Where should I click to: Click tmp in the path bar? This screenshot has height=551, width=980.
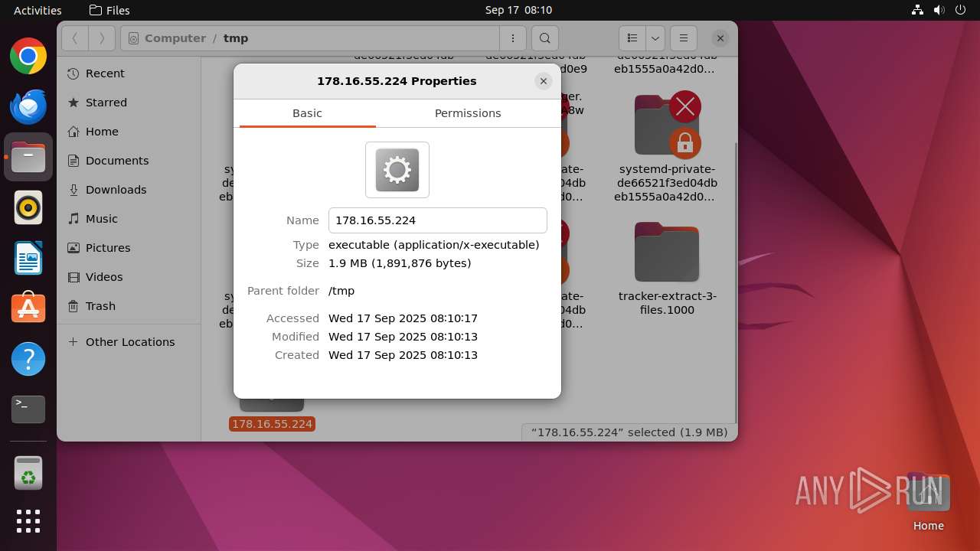point(236,38)
